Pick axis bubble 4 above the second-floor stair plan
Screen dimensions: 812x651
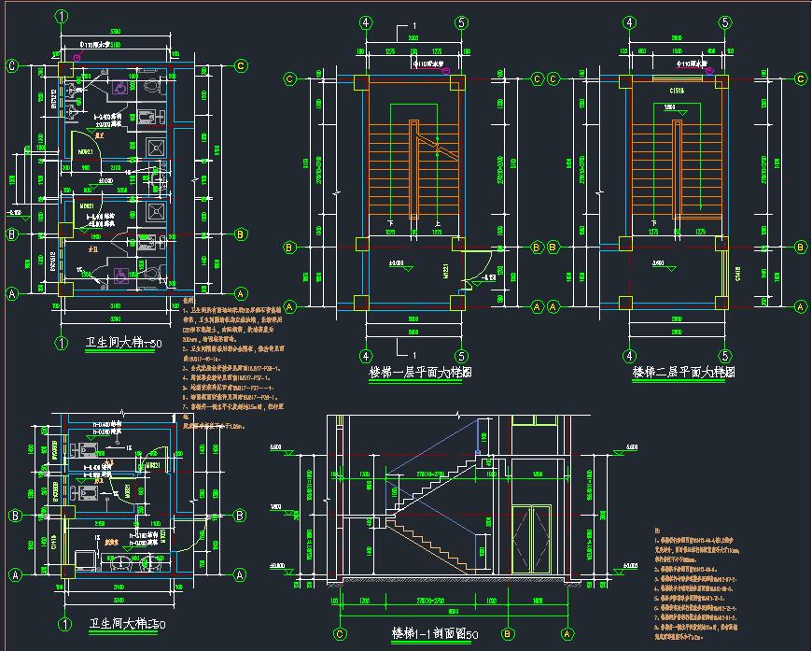coord(629,22)
